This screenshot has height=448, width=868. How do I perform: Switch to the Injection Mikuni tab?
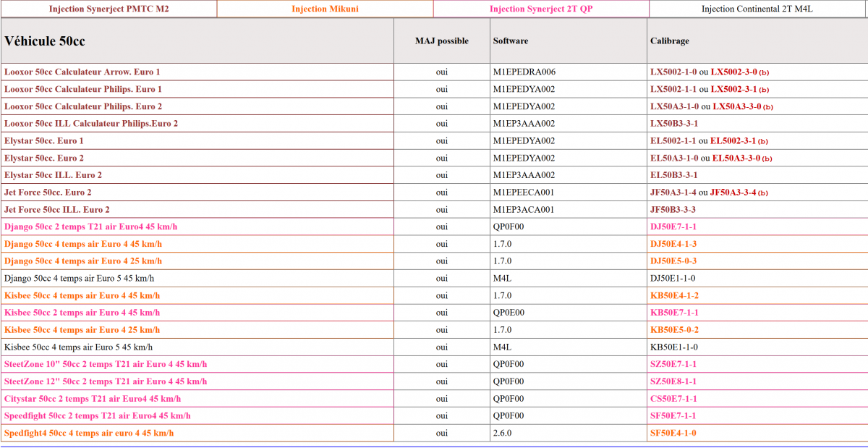click(325, 9)
